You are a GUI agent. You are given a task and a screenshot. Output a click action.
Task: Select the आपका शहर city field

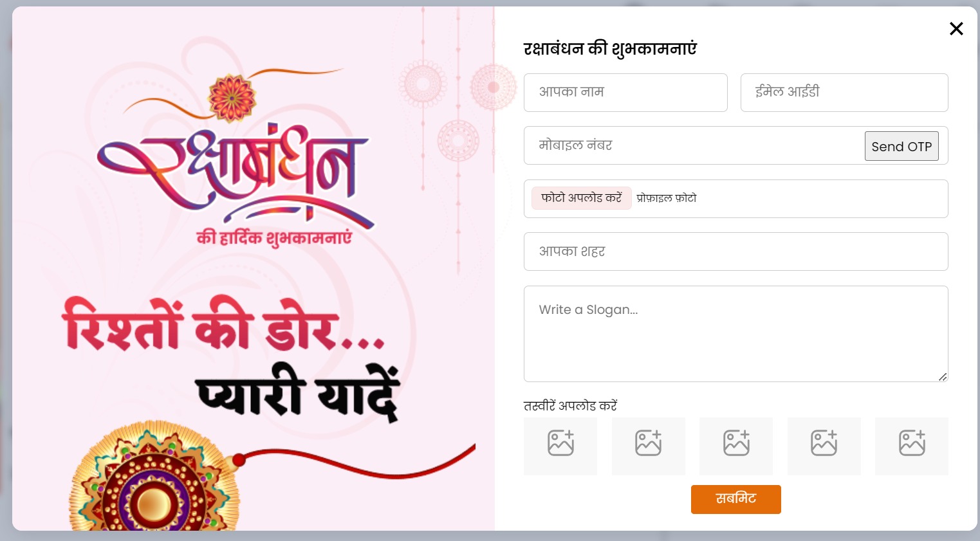[736, 252]
